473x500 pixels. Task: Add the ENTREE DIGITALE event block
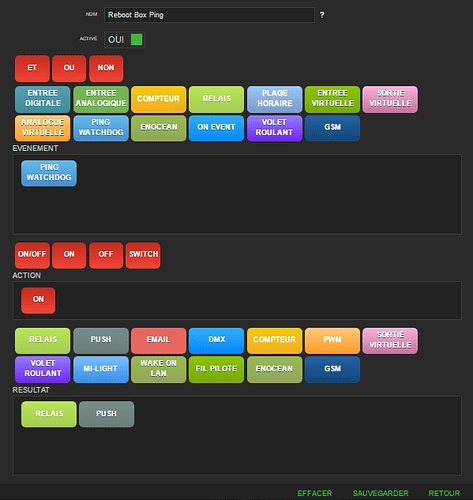coord(43,99)
